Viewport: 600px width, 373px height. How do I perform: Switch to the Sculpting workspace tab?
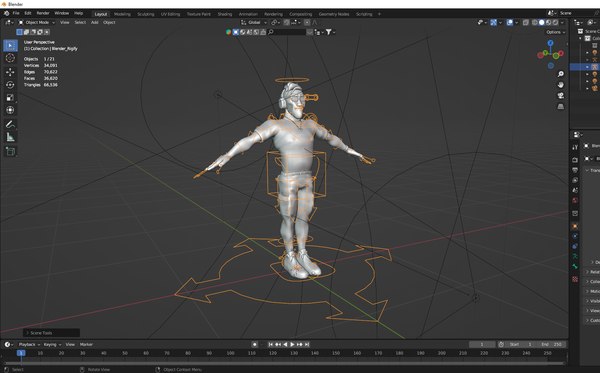[x=146, y=14]
